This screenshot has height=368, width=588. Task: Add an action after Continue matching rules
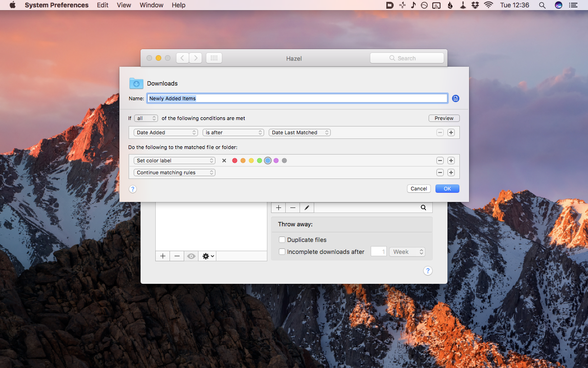coord(451,172)
